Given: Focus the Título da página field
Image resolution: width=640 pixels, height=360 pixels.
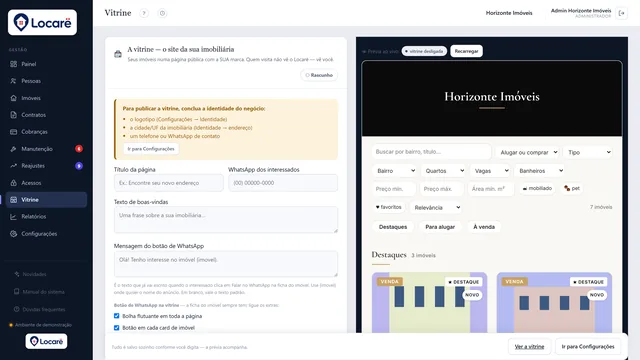Looking at the screenshot, I should pyautogui.click(x=169, y=183).
